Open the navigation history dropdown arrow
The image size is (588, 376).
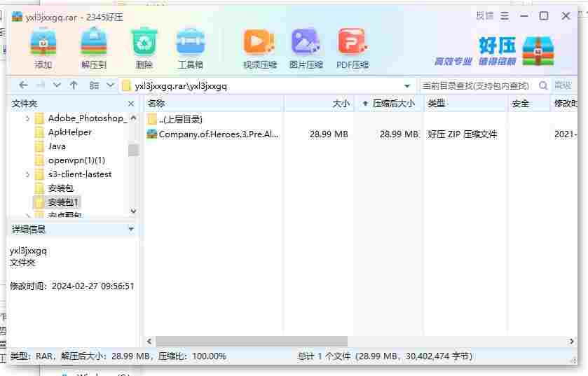(x=57, y=85)
